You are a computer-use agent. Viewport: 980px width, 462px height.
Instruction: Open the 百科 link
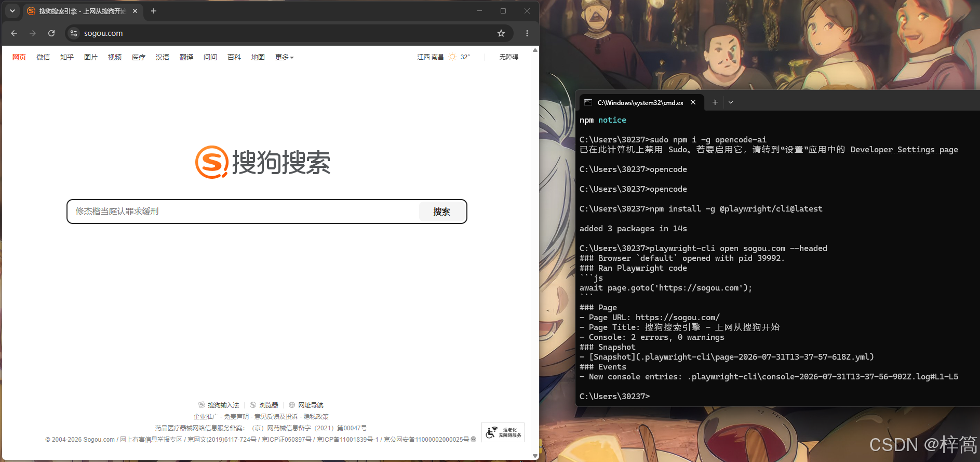point(234,57)
